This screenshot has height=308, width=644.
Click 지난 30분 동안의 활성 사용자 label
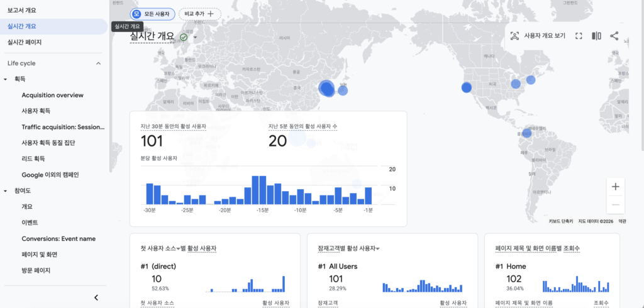[x=173, y=126]
